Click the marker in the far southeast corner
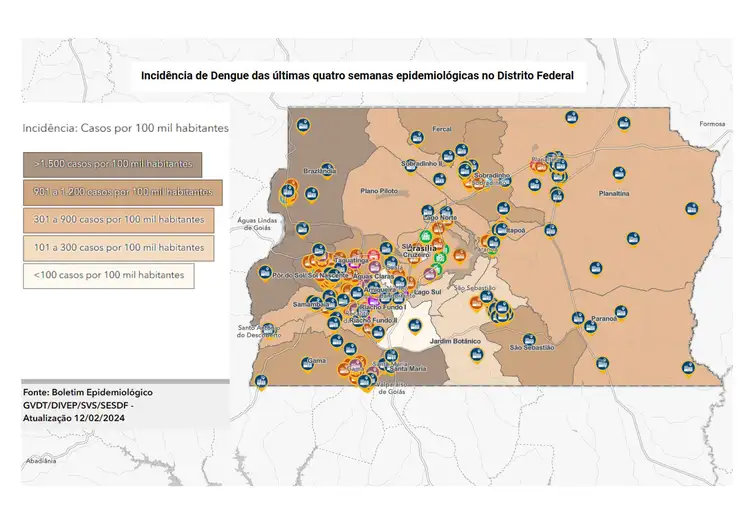The width and height of the screenshot is (754, 513). tap(685, 367)
